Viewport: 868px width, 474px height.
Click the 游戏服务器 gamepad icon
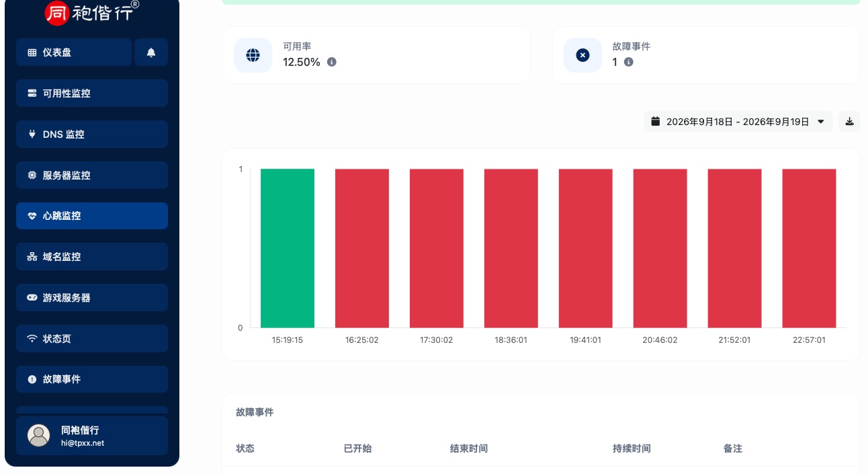[32, 298]
